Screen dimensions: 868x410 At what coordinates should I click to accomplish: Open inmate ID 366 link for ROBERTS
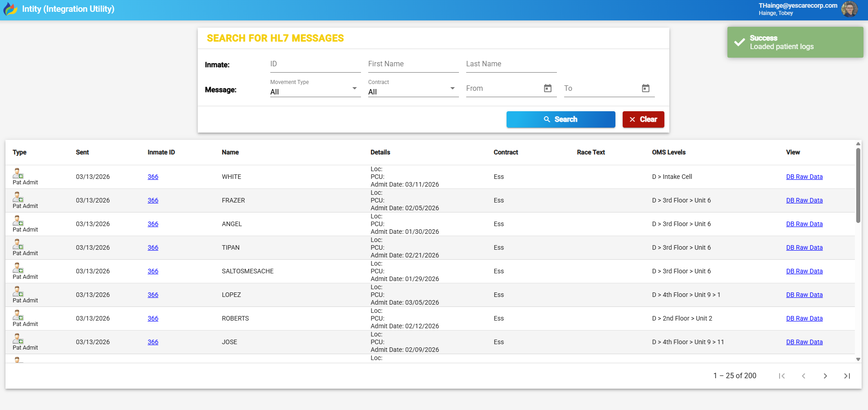click(153, 318)
